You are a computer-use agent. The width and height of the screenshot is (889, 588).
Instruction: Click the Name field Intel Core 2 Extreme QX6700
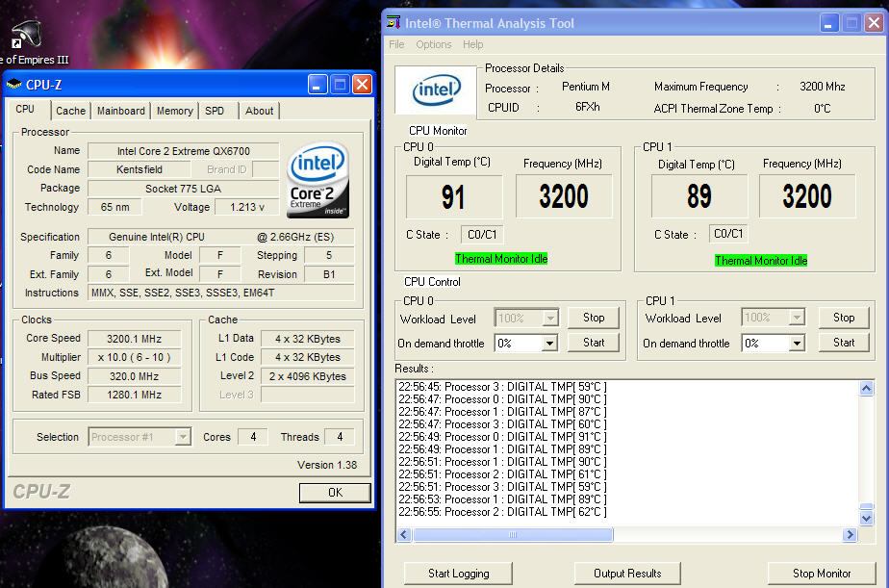coord(183,151)
